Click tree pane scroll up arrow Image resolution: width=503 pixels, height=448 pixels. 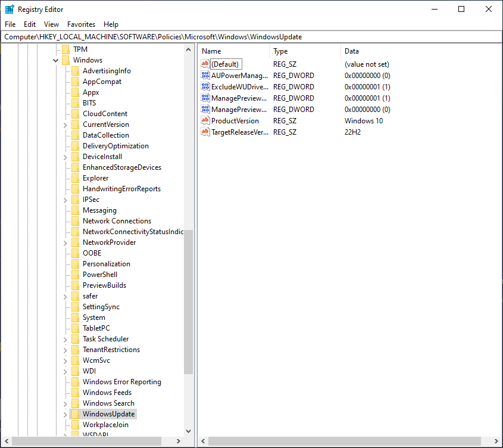tap(188, 49)
